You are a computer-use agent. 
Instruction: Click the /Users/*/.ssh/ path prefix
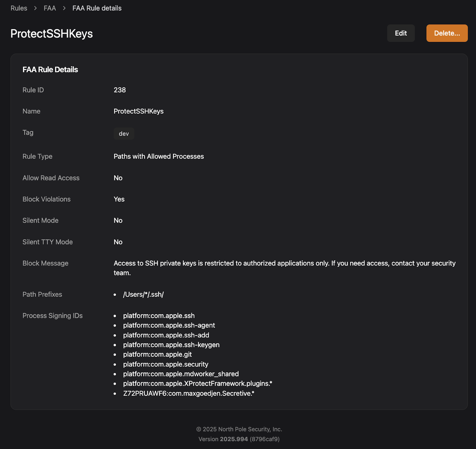click(x=143, y=294)
